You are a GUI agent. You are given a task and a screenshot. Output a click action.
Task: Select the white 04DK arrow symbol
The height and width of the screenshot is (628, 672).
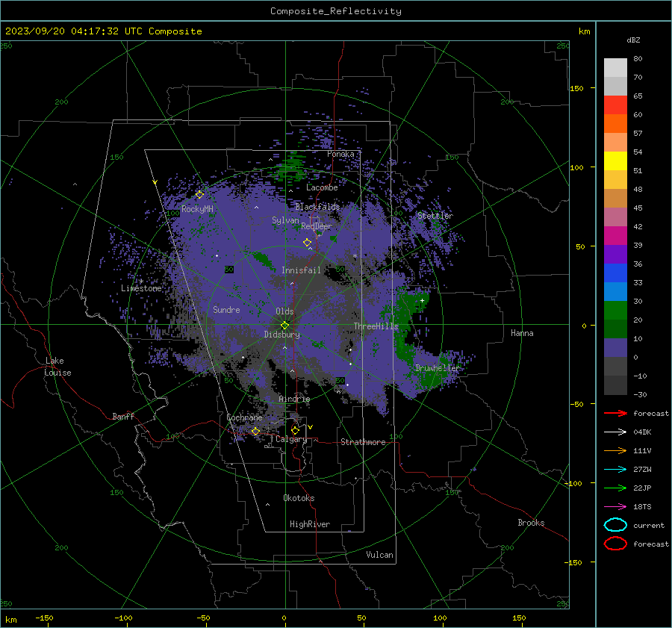615,432
